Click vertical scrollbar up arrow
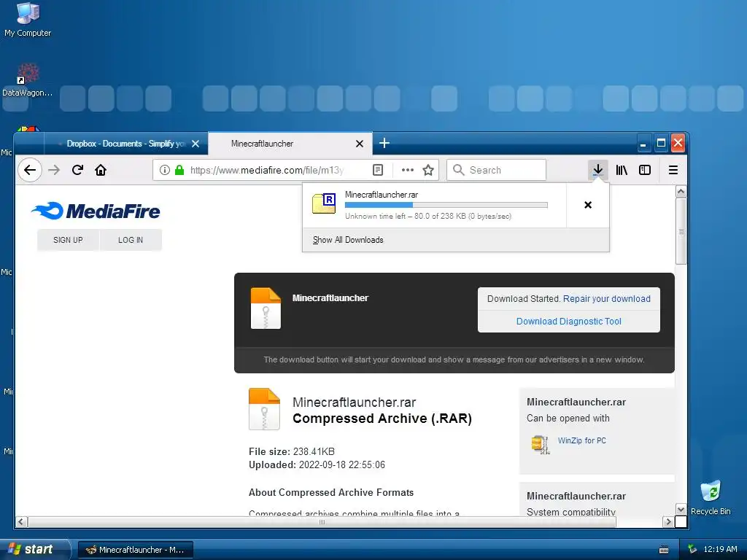The image size is (747, 560). (681, 192)
